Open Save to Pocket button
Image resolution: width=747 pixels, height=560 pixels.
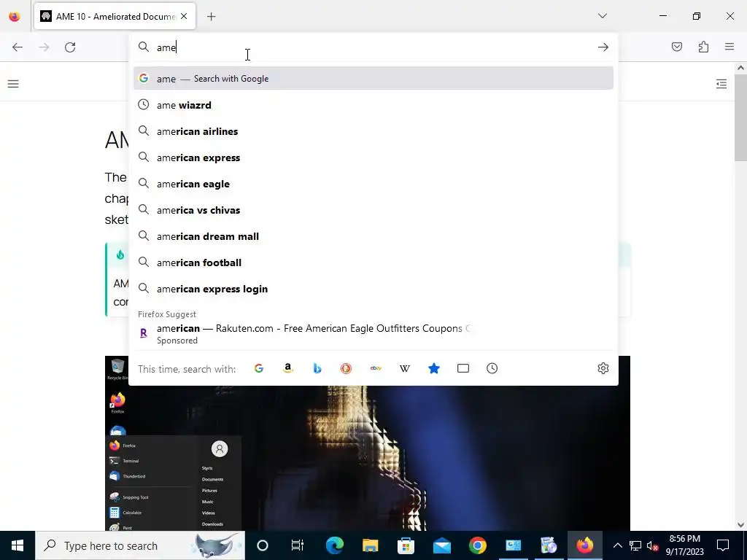click(677, 47)
